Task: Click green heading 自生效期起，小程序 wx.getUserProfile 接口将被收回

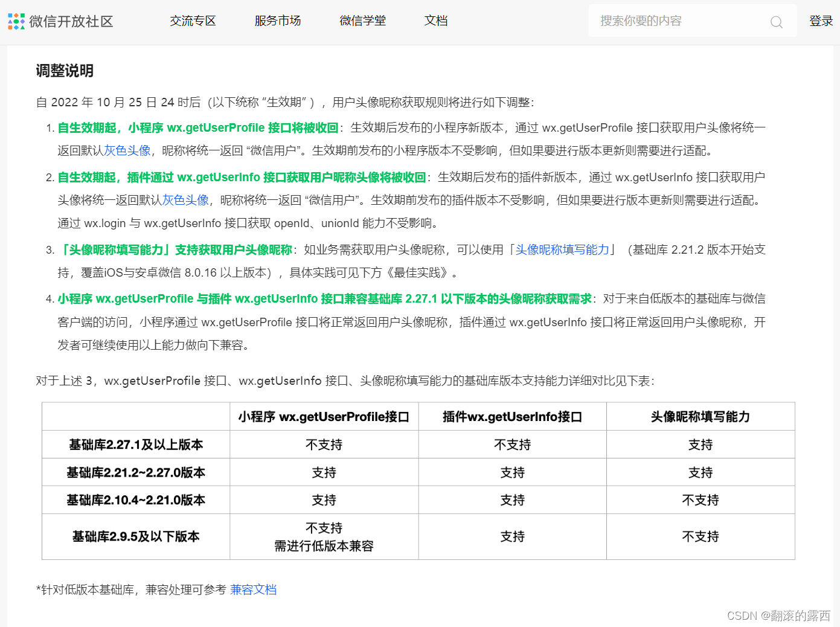Action: coord(198,127)
